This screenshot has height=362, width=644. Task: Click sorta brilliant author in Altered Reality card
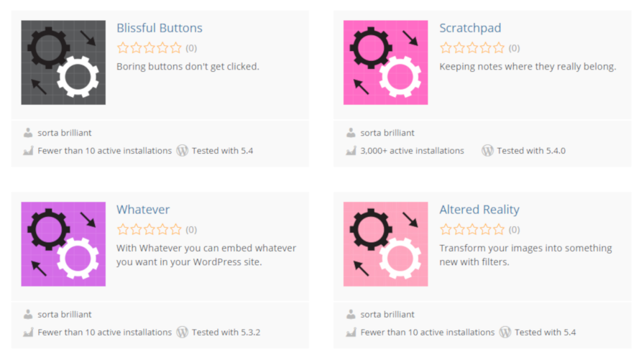pyautogui.click(x=387, y=315)
